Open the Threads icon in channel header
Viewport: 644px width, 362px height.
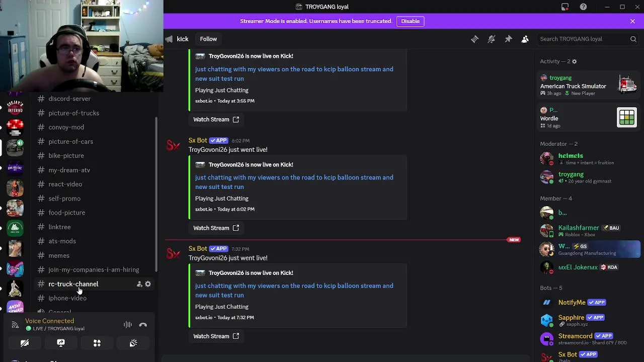click(474, 39)
